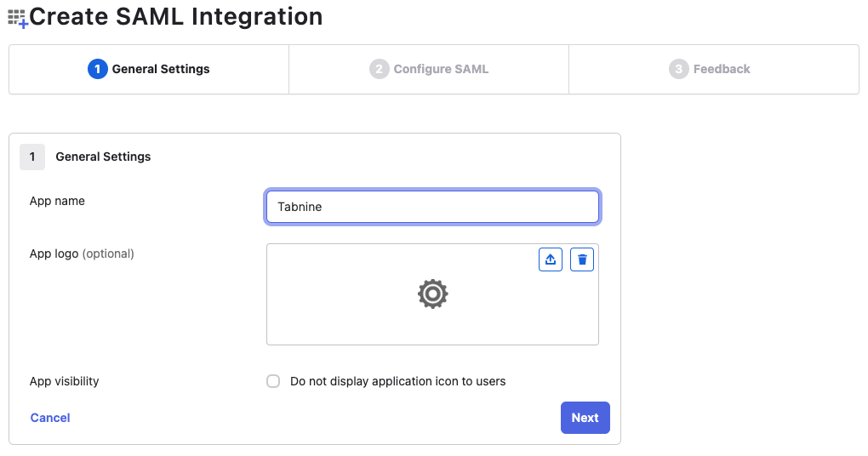Focus the App name field containing Tabnine
Screen dimensions: 868x456
(432, 207)
